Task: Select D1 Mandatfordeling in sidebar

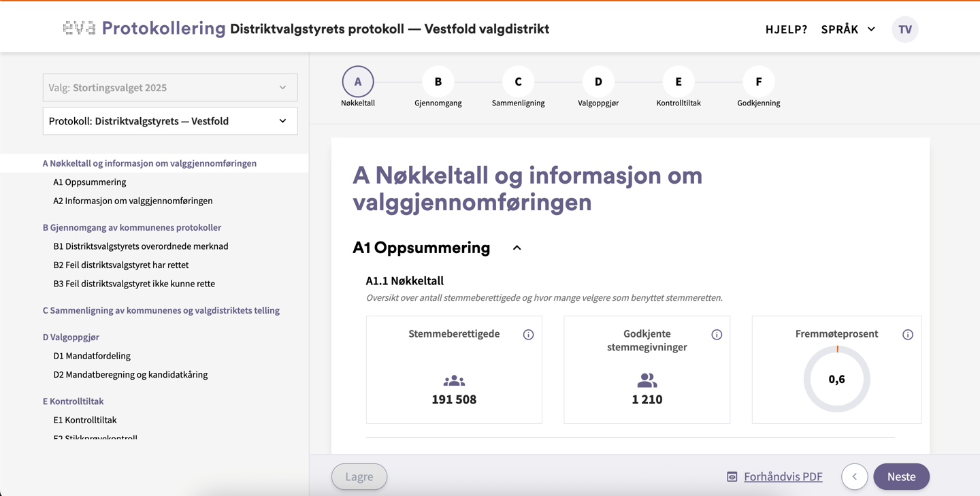Action: point(92,356)
